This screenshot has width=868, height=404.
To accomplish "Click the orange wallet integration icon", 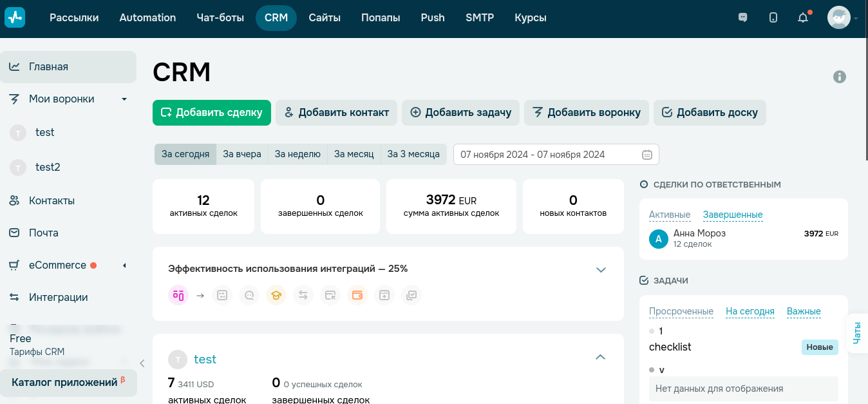I will (x=356, y=295).
